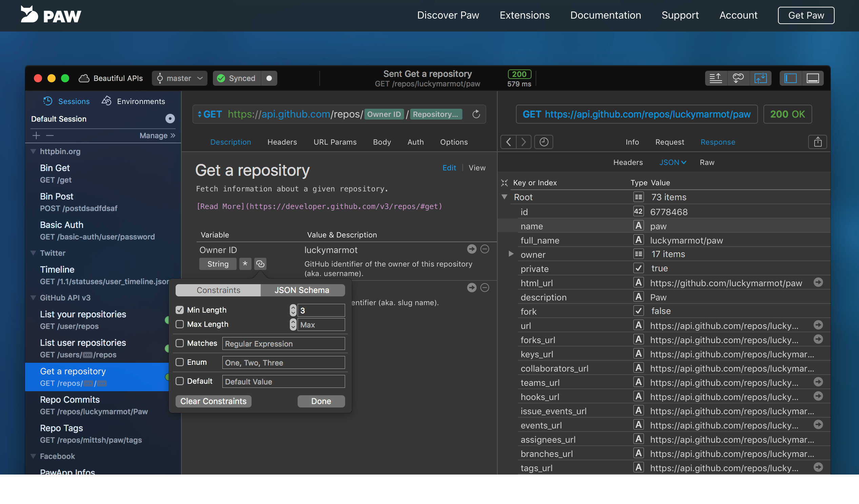Click the Done button in constraints panel
The image size is (859, 504).
pyautogui.click(x=321, y=401)
